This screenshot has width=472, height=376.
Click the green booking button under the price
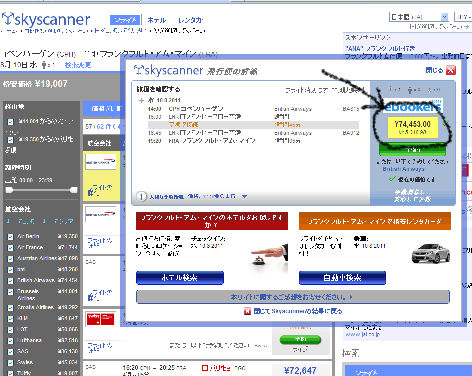pyautogui.click(x=413, y=150)
